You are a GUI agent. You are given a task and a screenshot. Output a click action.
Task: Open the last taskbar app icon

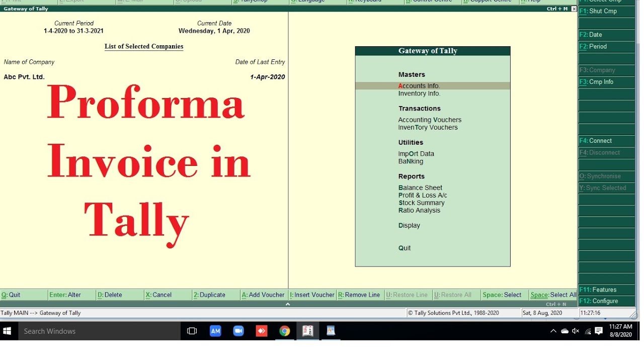coord(331,331)
